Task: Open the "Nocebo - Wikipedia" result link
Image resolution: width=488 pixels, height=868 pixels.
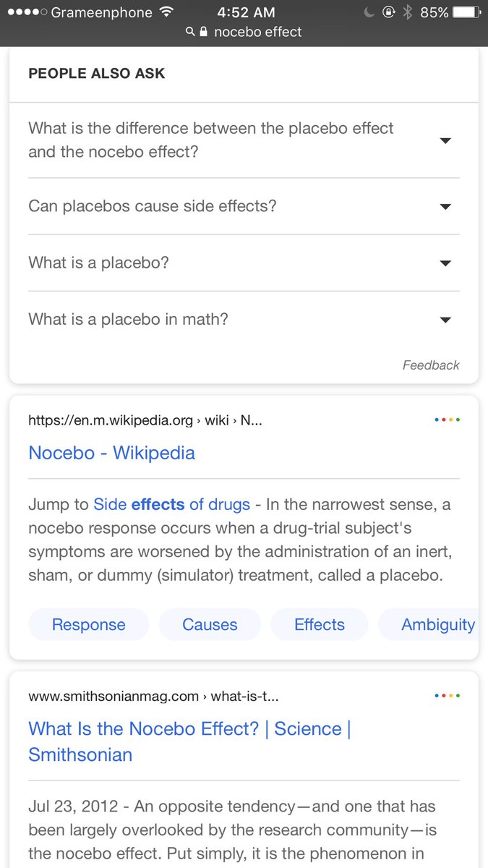Action: (x=111, y=453)
